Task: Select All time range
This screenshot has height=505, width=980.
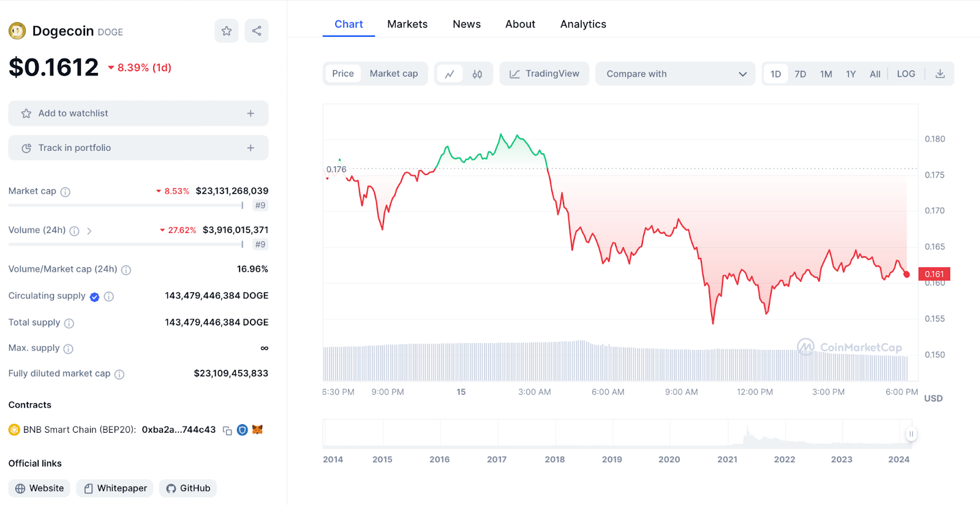Action: pos(875,74)
